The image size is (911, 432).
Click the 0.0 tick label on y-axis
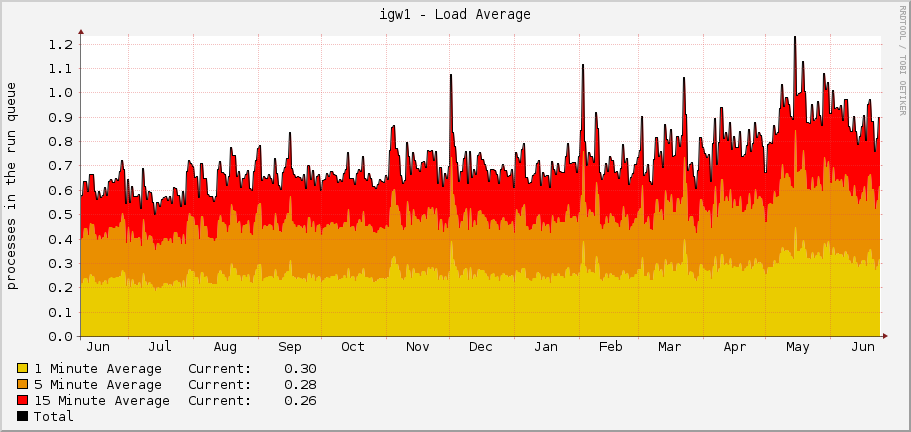[x=61, y=337]
